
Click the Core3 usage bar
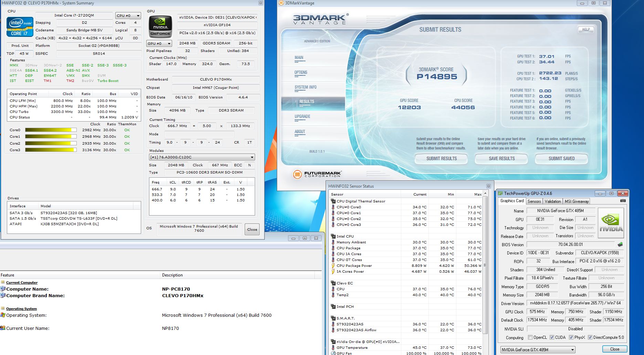[x=51, y=150]
